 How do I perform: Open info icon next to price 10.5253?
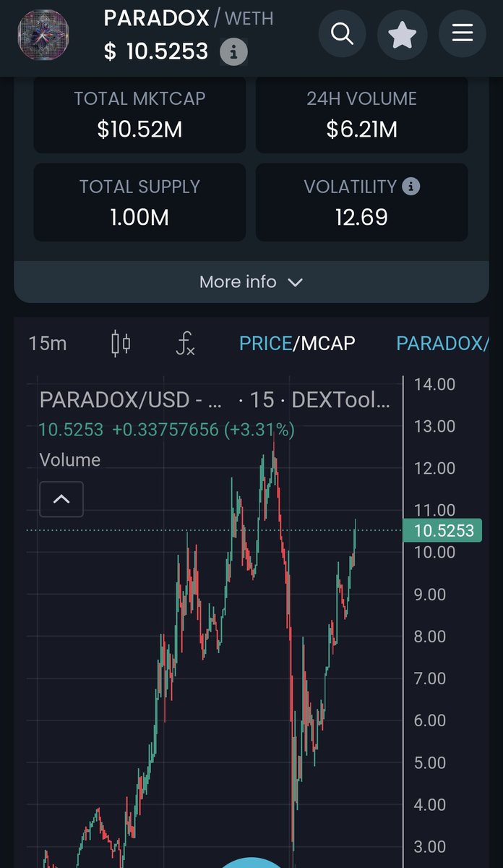pyautogui.click(x=233, y=52)
